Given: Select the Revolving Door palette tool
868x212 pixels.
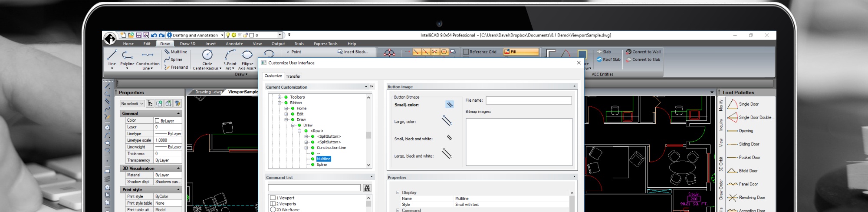Looking at the screenshot, I should [x=746, y=198].
